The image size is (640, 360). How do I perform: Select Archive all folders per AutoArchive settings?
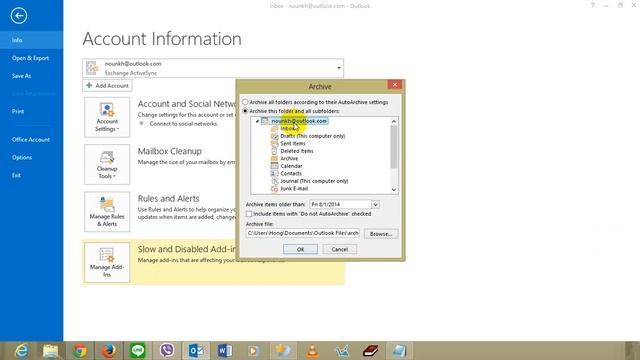245,102
